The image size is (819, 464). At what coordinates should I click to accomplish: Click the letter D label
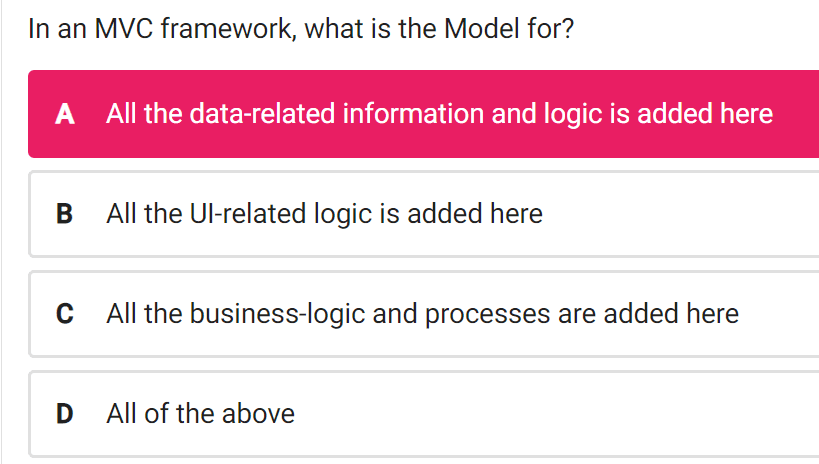65,414
